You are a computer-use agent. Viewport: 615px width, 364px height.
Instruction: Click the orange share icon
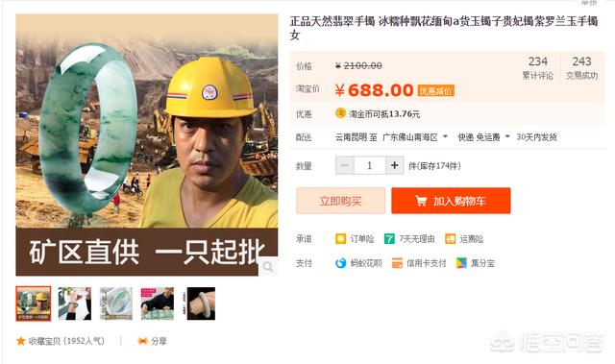point(142,341)
